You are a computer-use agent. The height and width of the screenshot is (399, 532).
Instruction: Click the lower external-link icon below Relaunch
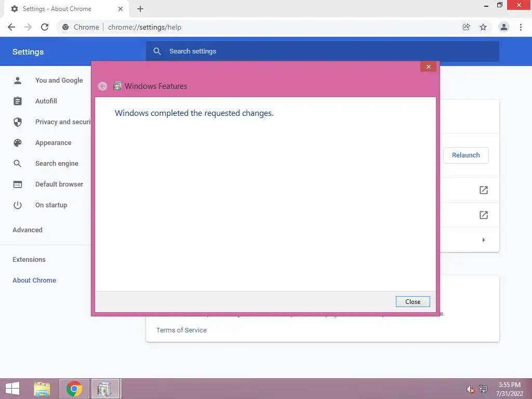[484, 215]
